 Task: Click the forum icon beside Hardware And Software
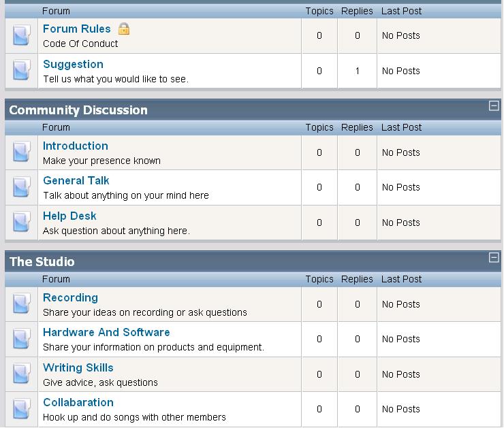point(22,339)
